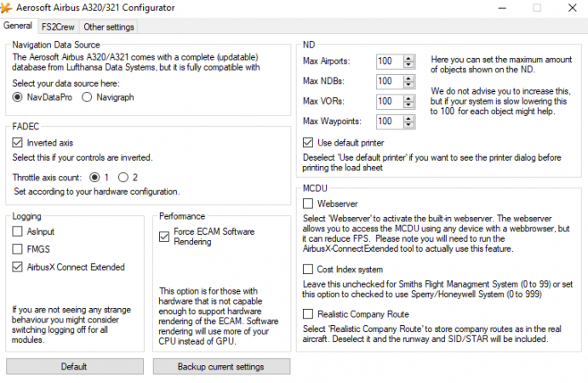Set throttle axis count to 2
The height and width of the screenshot is (383, 588).
point(123,177)
